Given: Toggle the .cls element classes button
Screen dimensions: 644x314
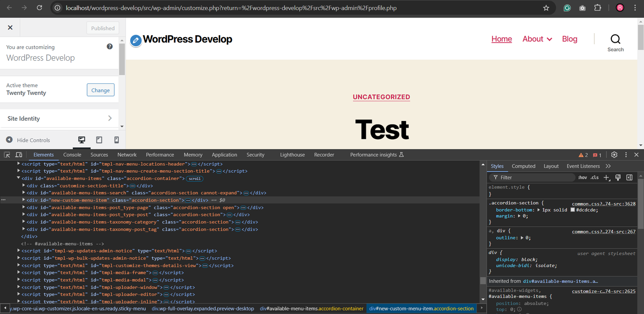Looking at the screenshot, I should coord(595,177).
